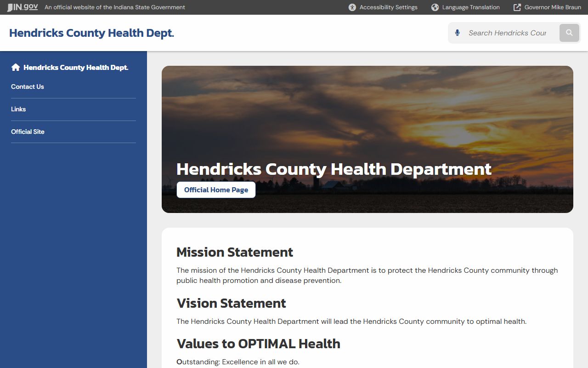Click the Values to OPTIMAL Health heading

[258, 344]
